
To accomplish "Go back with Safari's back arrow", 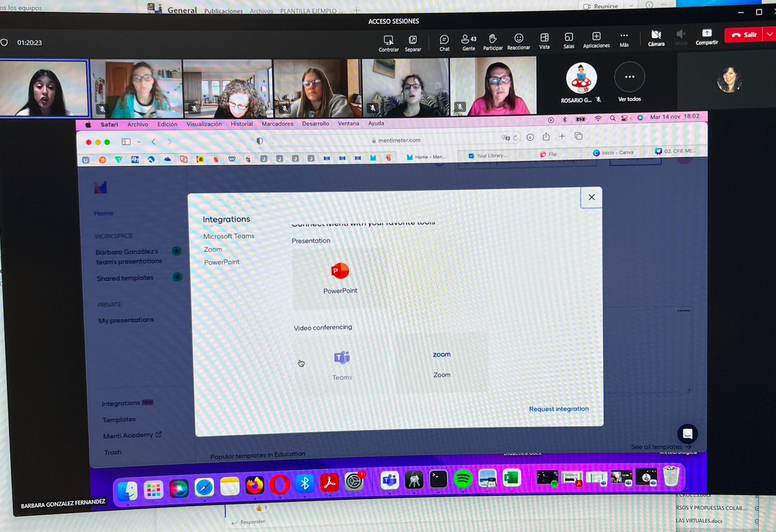I will pyautogui.click(x=154, y=142).
